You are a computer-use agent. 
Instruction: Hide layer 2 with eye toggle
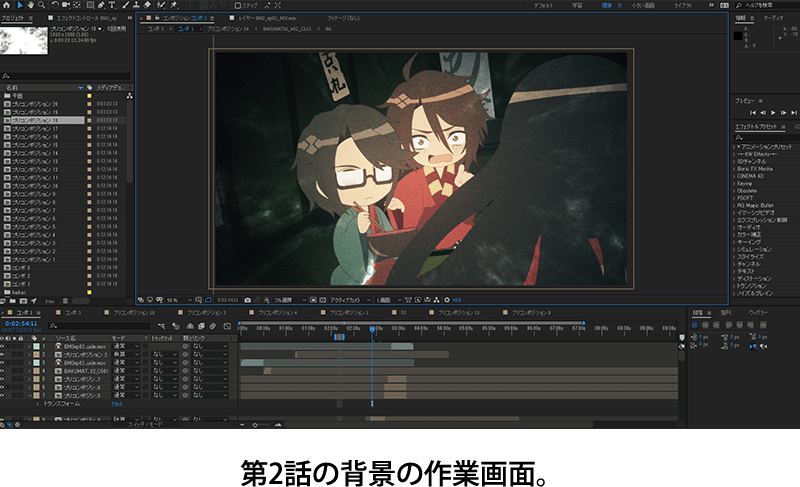(x=2, y=354)
